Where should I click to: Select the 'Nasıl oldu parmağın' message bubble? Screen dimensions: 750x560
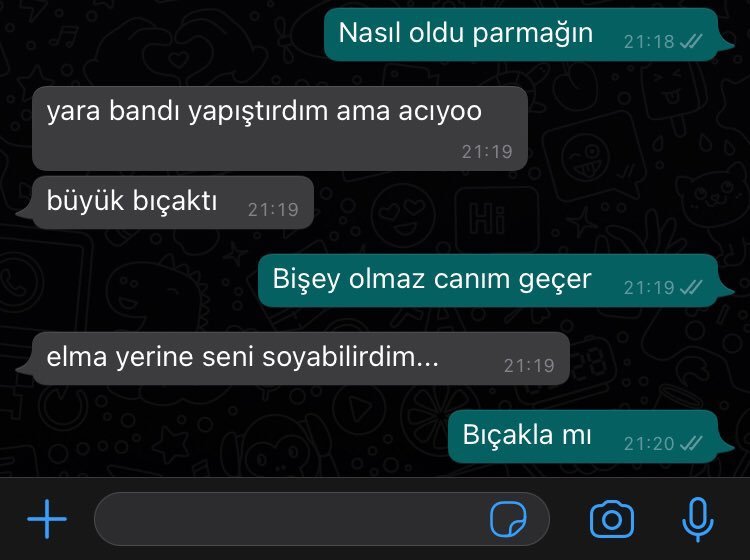point(529,34)
